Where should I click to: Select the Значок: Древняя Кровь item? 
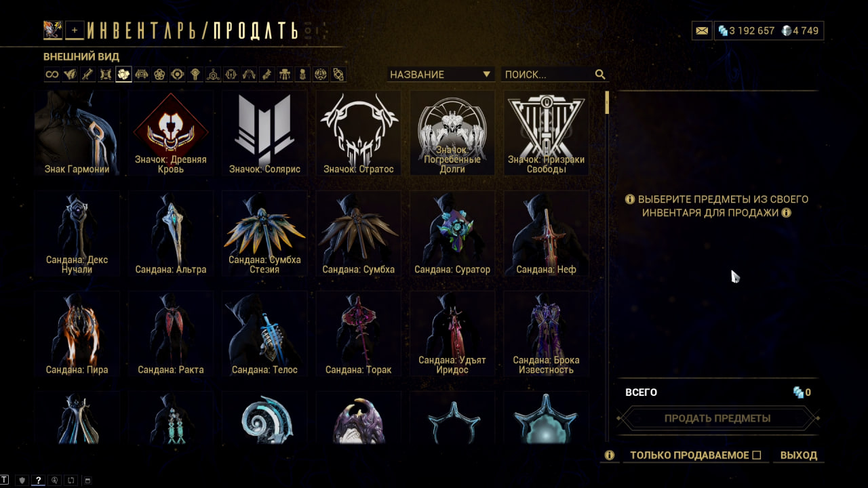pyautogui.click(x=170, y=134)
